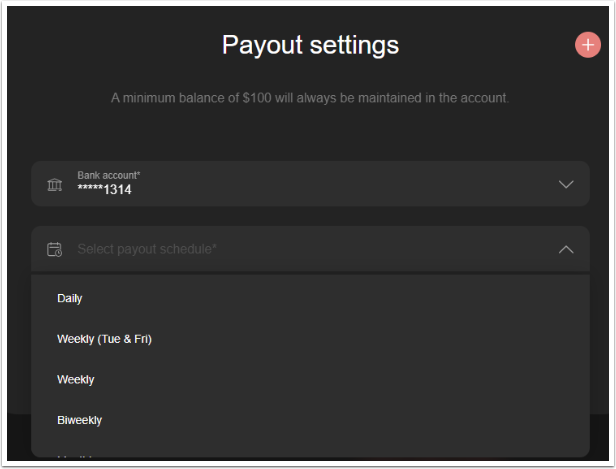Image resolution: width=616 pixels, height=469 pixels.
Task: Click the Select payout schedule field
Action: [x=310, y=249]
